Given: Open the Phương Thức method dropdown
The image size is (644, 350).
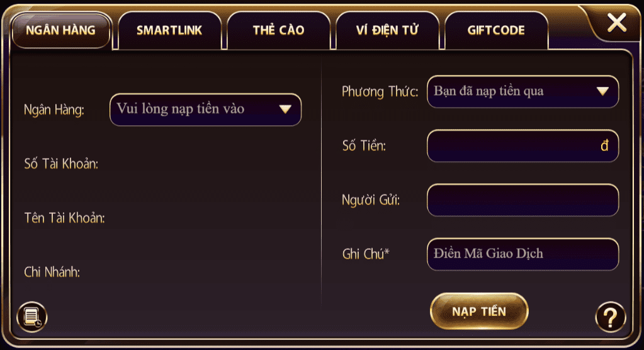Looking at the screenshot, I should [523, 91].
